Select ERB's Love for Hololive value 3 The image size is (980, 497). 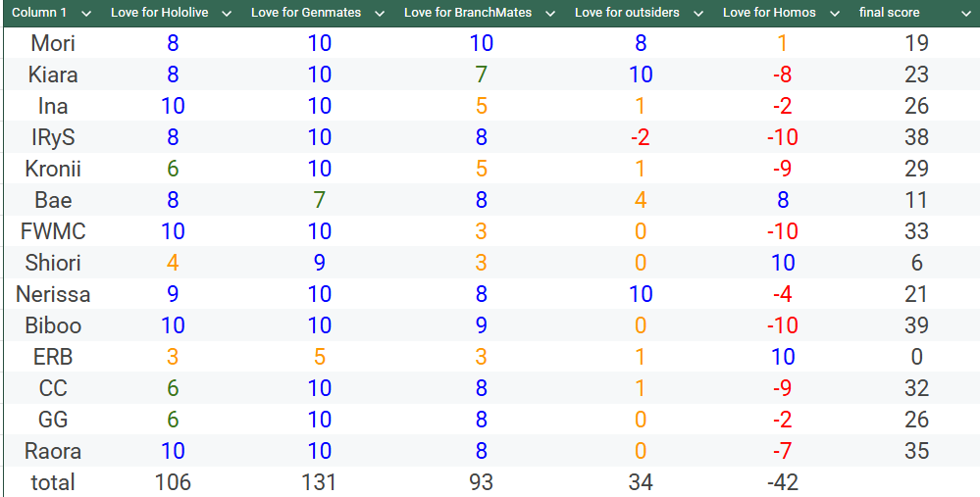(x=173, y=357)
